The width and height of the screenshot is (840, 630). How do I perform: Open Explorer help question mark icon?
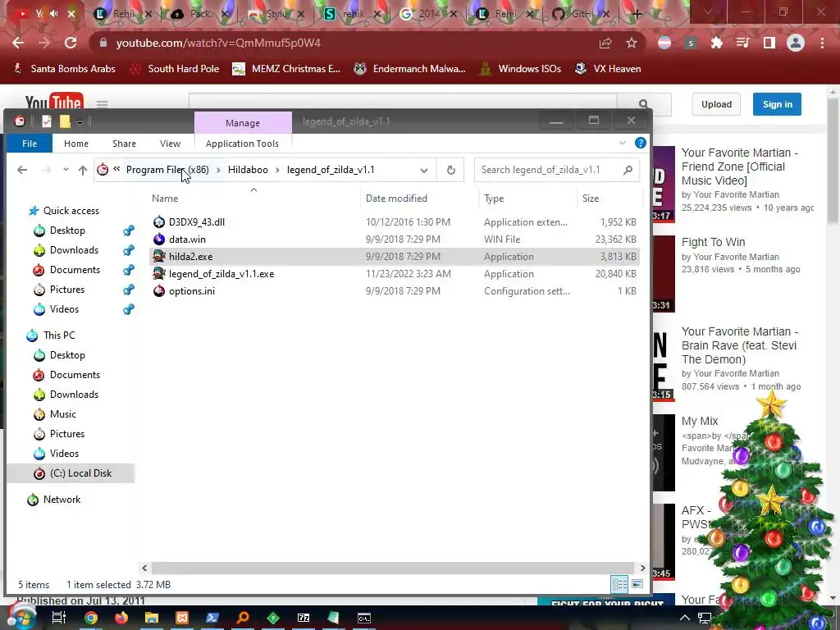640,143
